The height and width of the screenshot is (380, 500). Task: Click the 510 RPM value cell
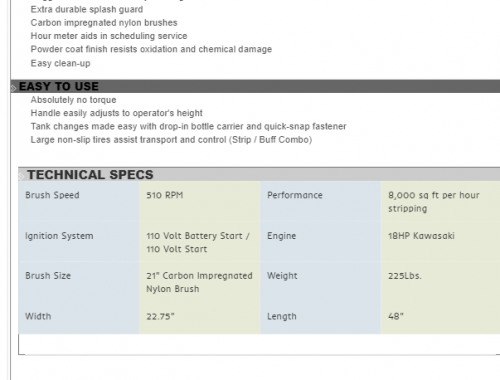(x=199, y=202)
